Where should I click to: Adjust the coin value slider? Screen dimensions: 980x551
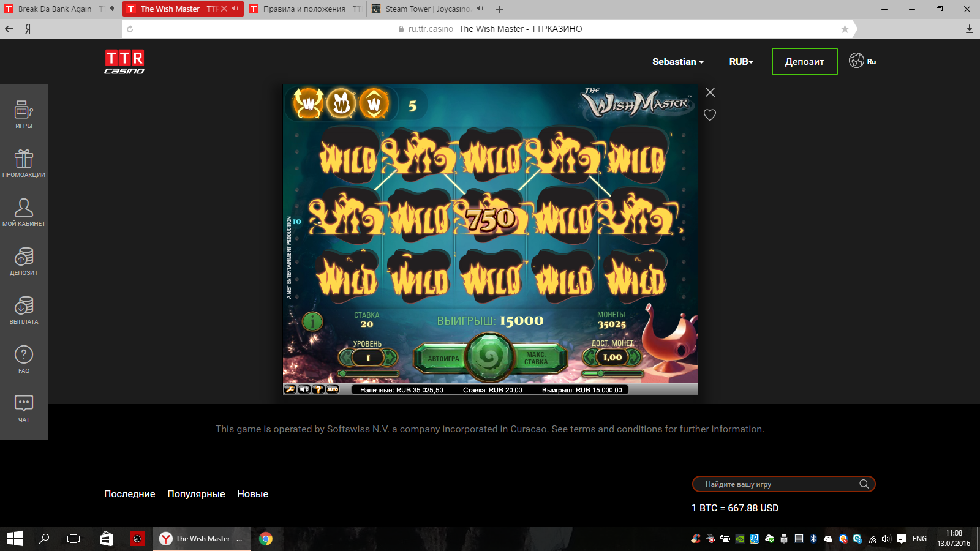pos(612,373)
